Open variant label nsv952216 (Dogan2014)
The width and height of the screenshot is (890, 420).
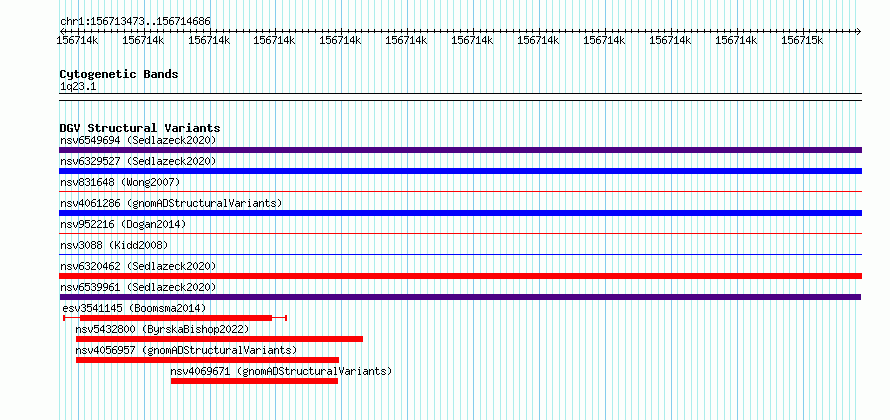tap(123, 224)
